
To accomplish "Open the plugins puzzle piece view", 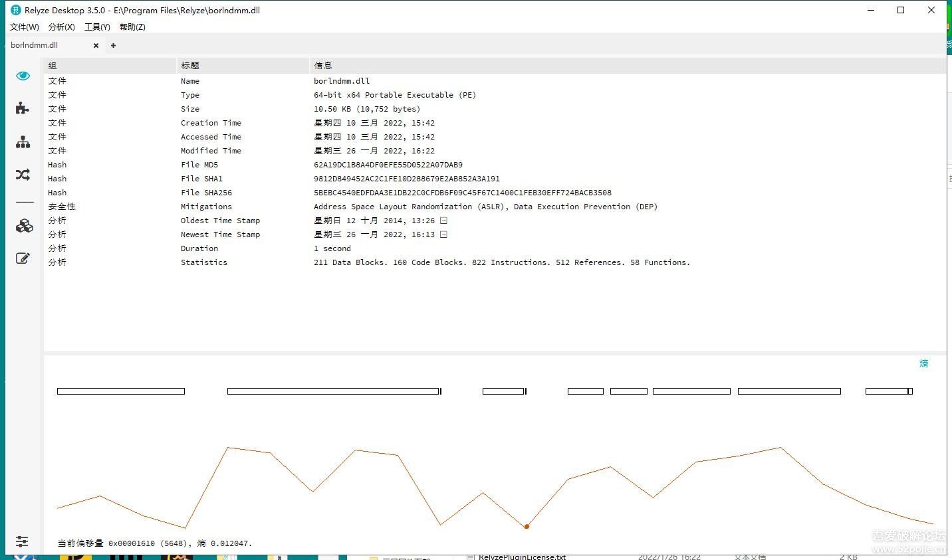I will (x=23, y=108).
